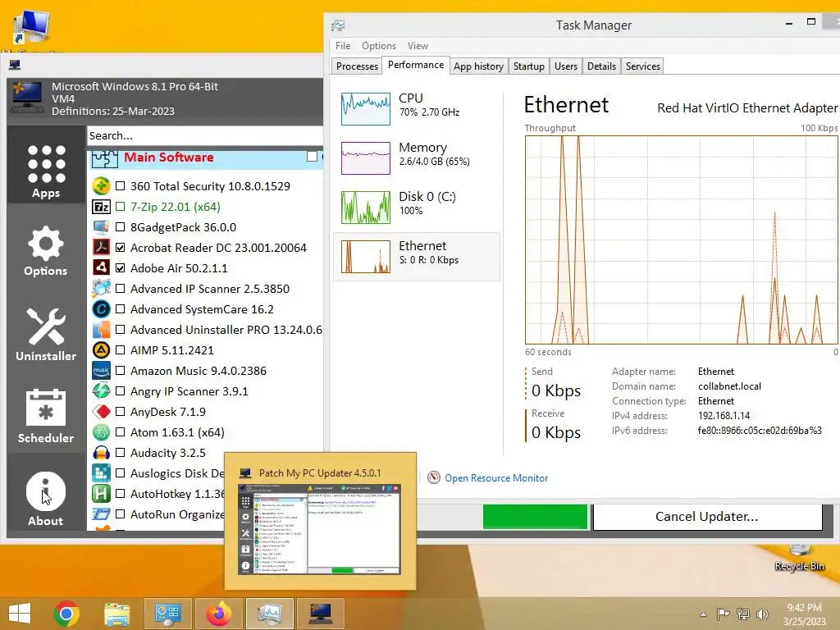Click the Cancel Updater button

(x=707, y=517)
